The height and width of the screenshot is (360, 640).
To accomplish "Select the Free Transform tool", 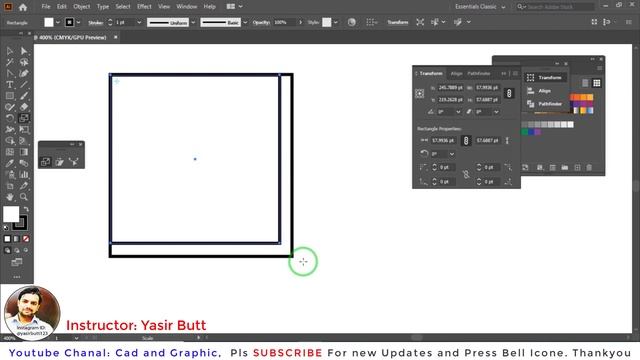I will point(24,130).
